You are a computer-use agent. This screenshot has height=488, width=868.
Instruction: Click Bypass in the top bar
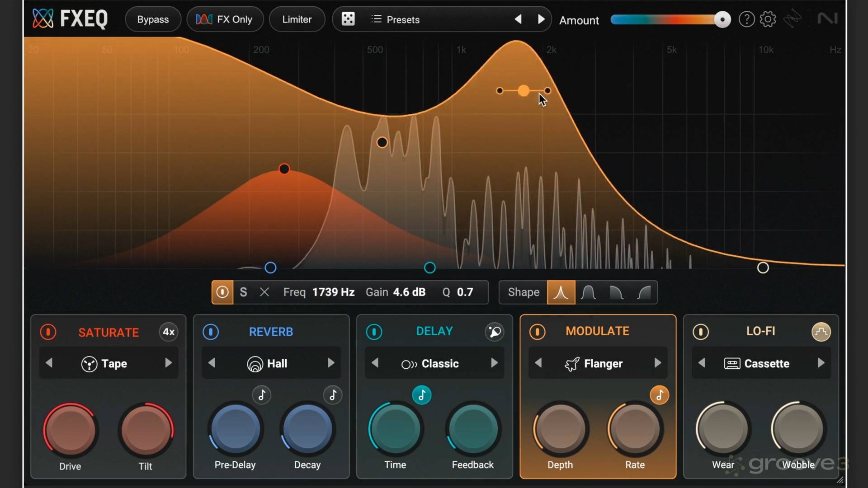tap(153, 19)
